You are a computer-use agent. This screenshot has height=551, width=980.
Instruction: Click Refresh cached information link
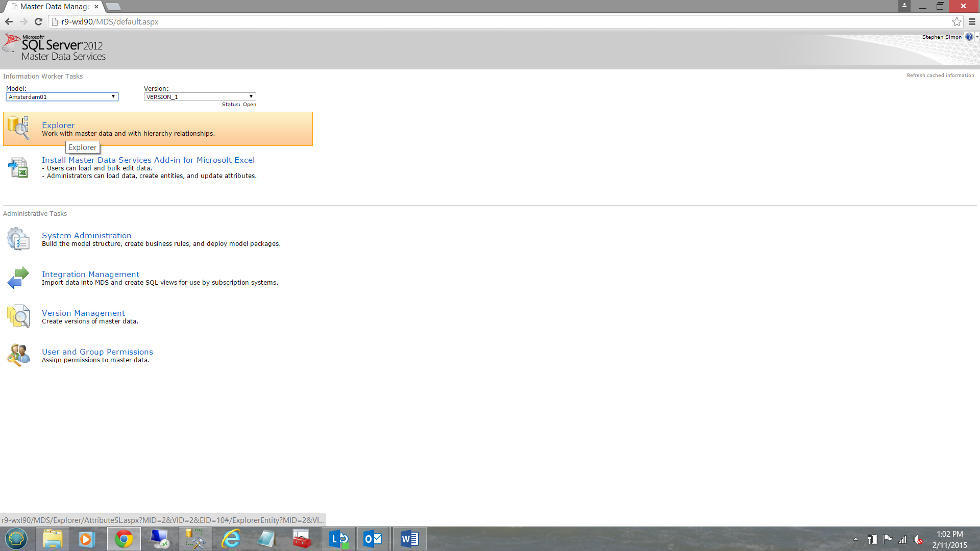[x=940, y=75]
